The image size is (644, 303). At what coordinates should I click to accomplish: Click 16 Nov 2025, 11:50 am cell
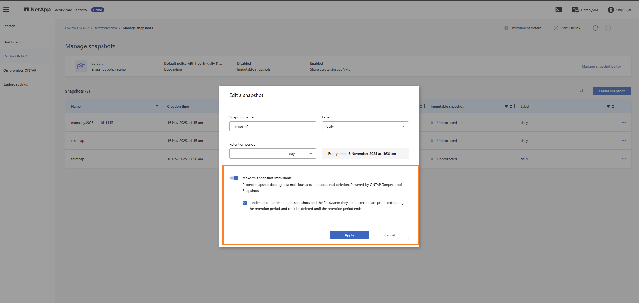185,159
